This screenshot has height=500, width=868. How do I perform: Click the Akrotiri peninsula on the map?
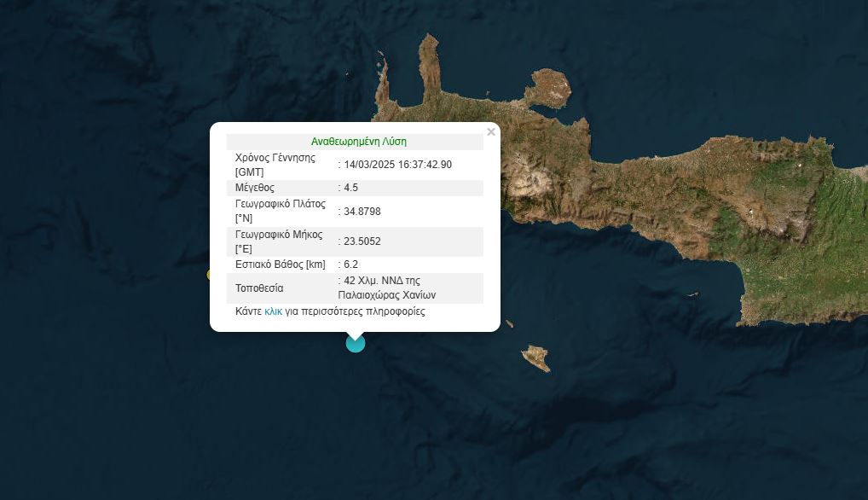547,89
